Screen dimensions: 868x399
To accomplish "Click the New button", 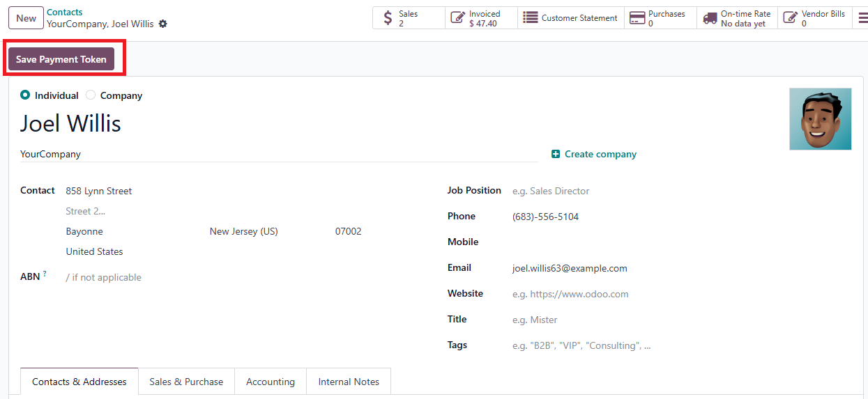I will click(x=26, y=18).
